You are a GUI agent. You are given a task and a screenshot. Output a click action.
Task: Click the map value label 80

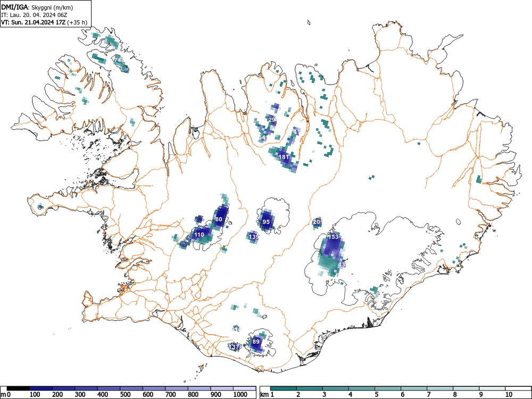tap(219, 219)
